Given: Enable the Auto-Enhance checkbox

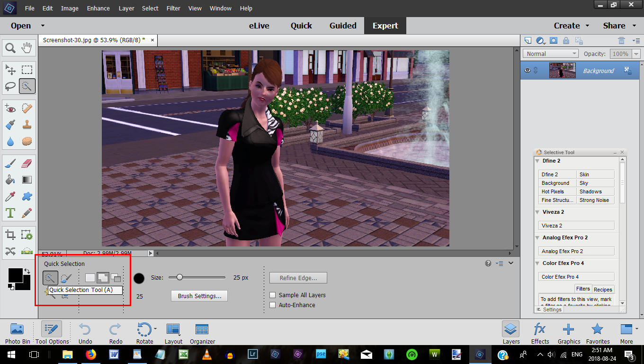Looking at the screenshot, I should click(273, 305).
